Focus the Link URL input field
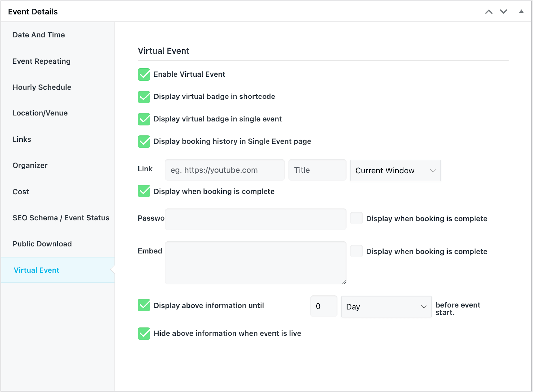This screenshot has height=392, width=533. 225,170
